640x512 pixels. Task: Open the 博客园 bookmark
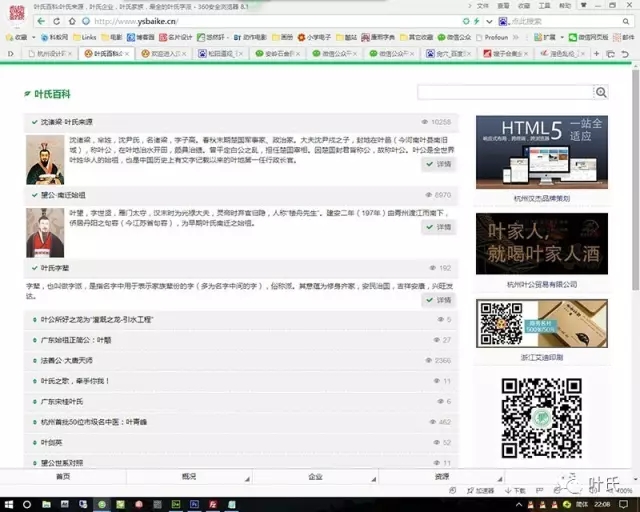140,37
